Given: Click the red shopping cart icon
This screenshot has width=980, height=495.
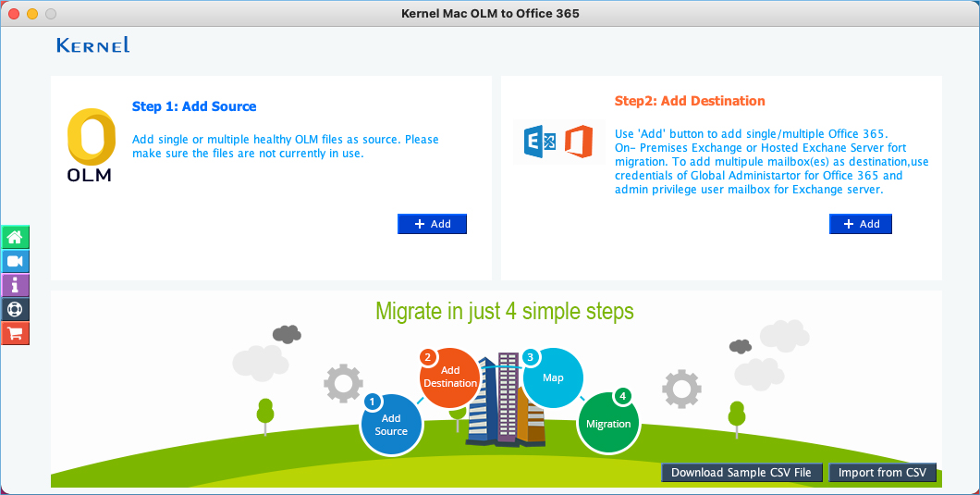Looking at the screenshot, I should pos(15,333).
